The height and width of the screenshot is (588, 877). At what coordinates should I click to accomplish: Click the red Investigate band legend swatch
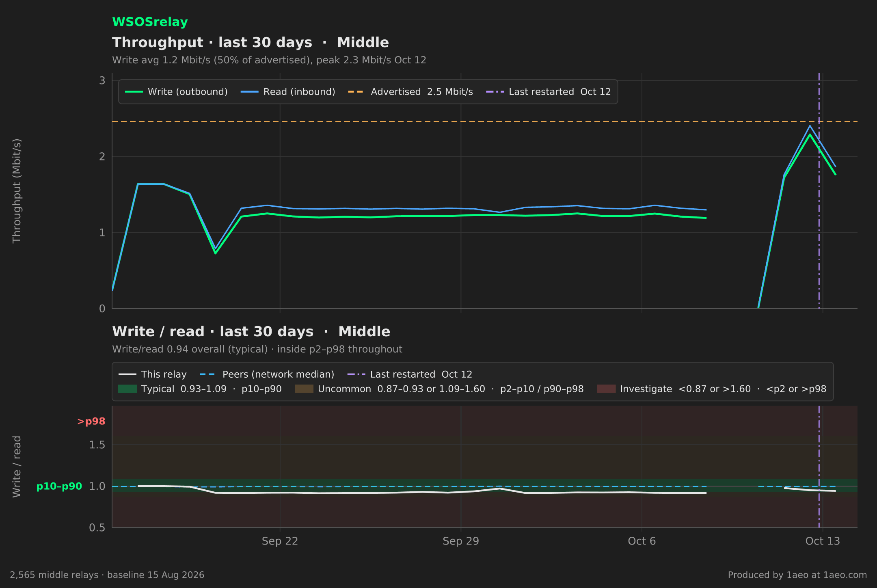click(x=606, y=389)
